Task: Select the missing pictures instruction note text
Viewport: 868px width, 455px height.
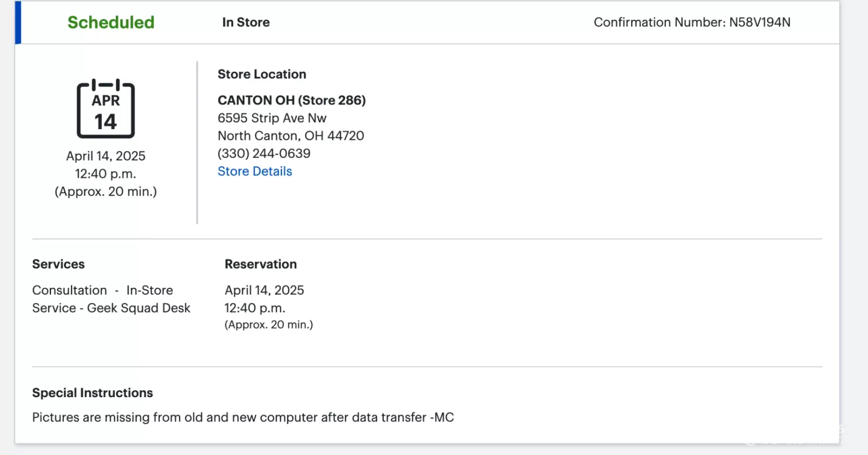Action: [243, 417]
